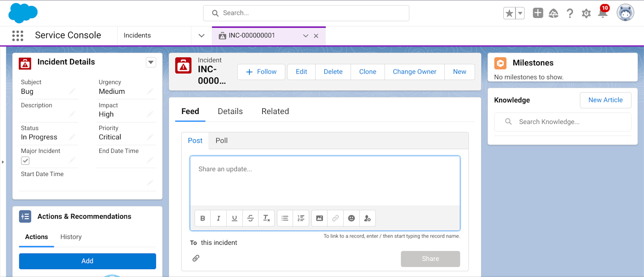Viewport: 644px width, 277px height.
Task: Edit the End Date Time pencil icon
Action: [x=150, y=160]
